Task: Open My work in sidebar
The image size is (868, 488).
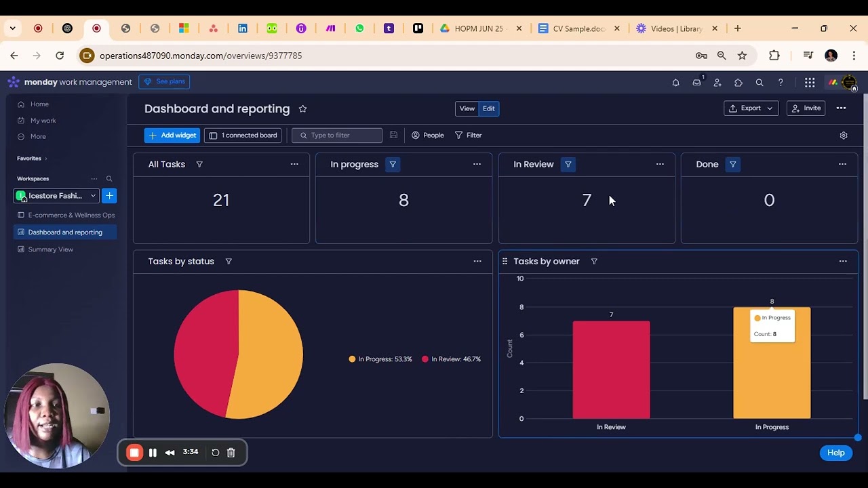Action: point(37,121)
